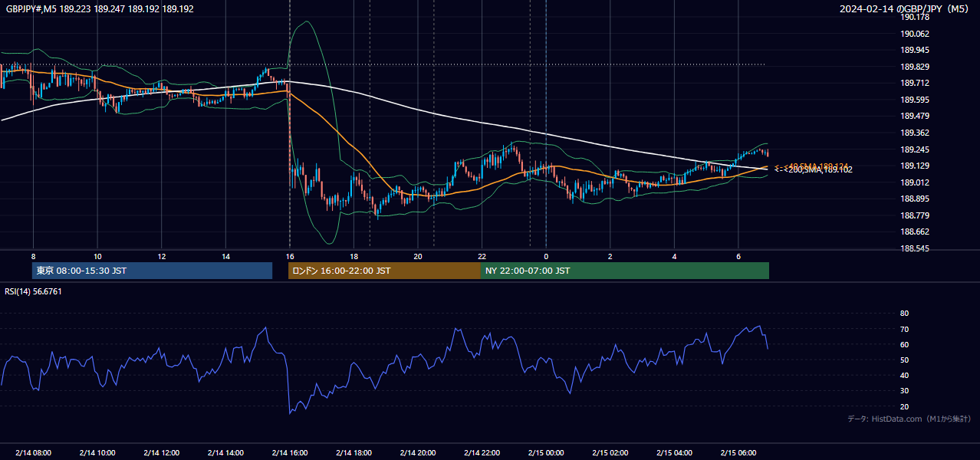Click price level 189.712 on the axis
The height and width of the screenshot is (460, 980).
click(x=914, y=83)
